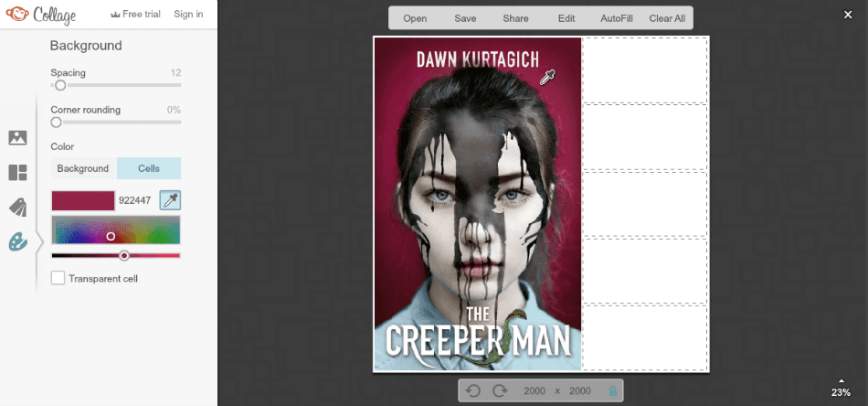Expand the 23% zoom control arrow
Viewport: 868px width, 406px height.
842,380
